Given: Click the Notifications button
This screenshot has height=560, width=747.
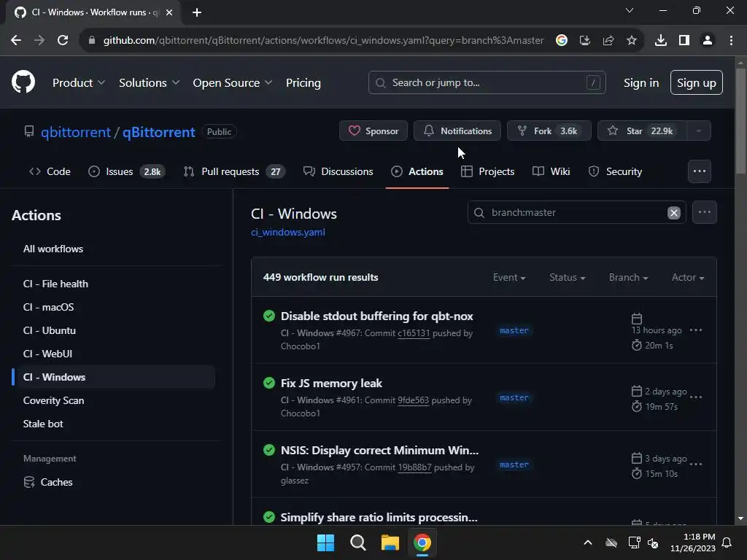Looking at the screenshot, I should [457, 131].
